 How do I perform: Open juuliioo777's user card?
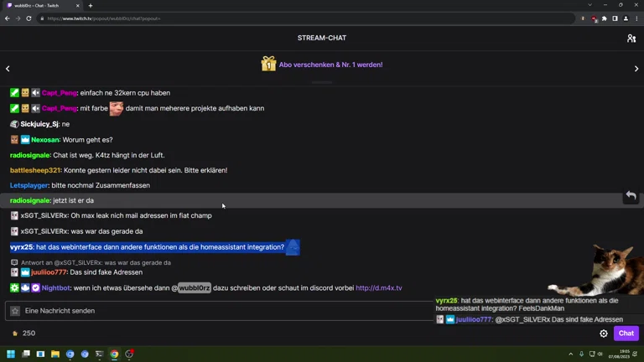(x=49, y=272)
